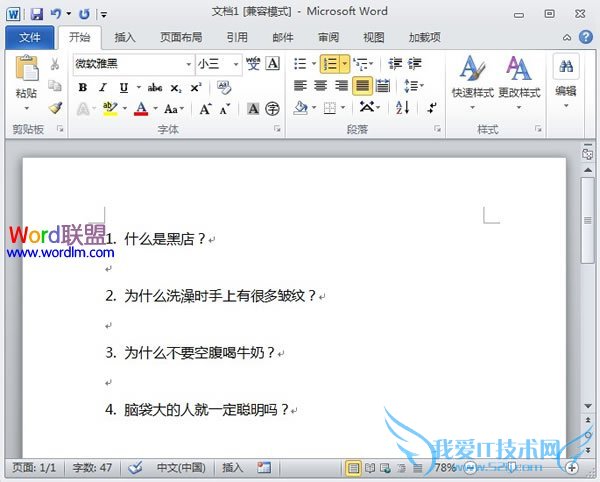
Task: Open Change Styles menu
Action: pyautogui.click(x=519, y=83)
